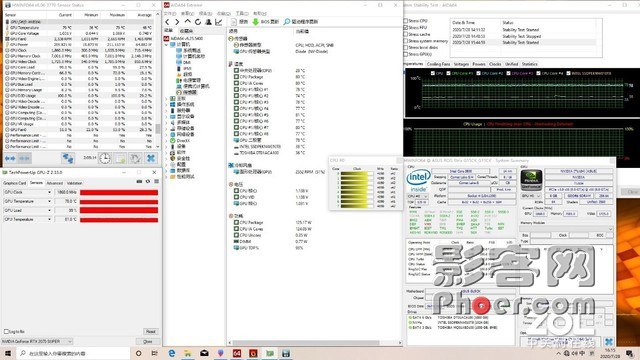
Task: Click HWiNFO clock reset timer icon
Action: pyautogui.click(x=105, y=158)
